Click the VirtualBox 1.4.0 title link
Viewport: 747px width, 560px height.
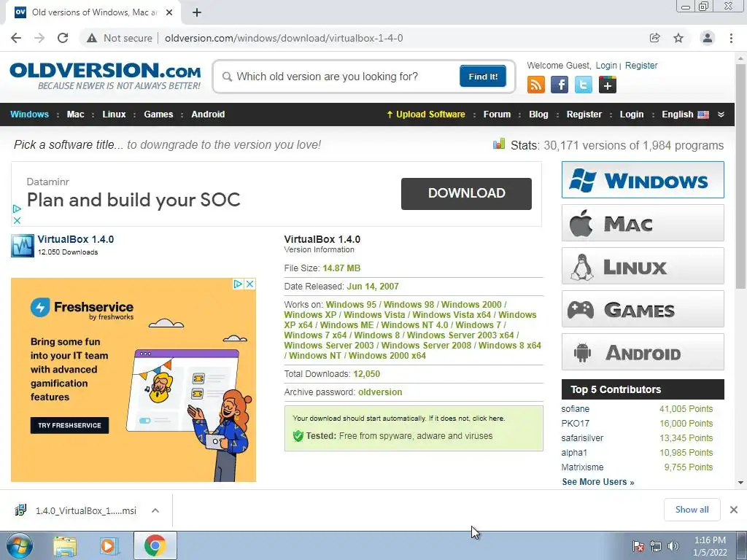tap(76, 239)
